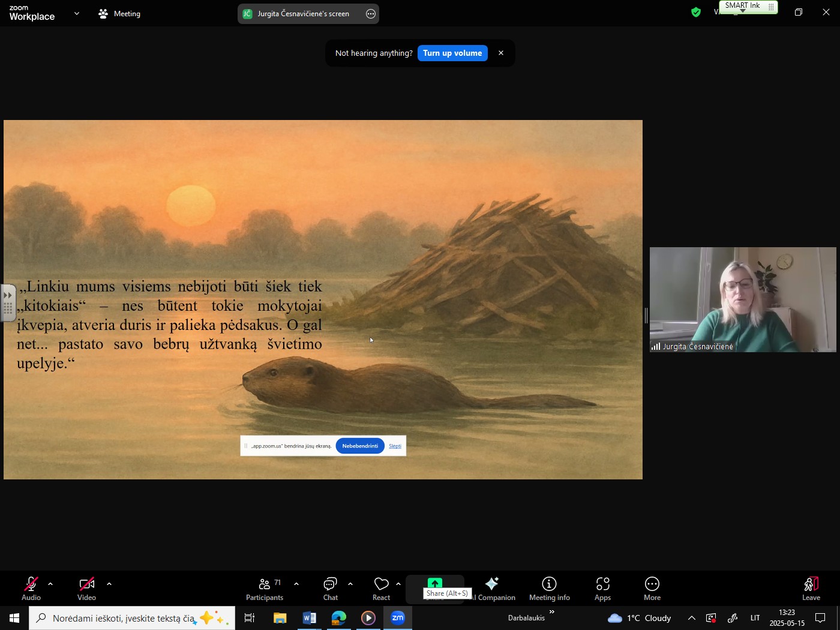The width and height of the screenshot is (840, 630).
Task: Click pen workspace tray icon
Action: point(733,618)
